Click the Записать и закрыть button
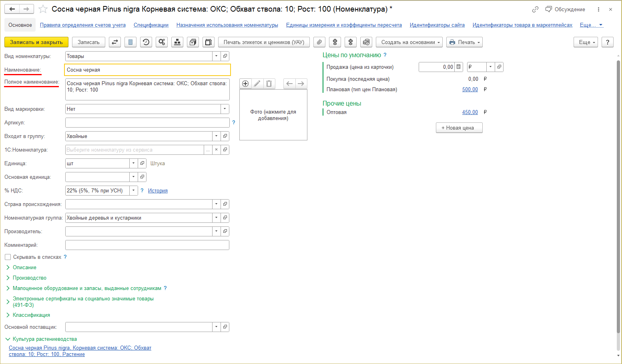This screenshot has width=622, height=364. click(36, 42)
